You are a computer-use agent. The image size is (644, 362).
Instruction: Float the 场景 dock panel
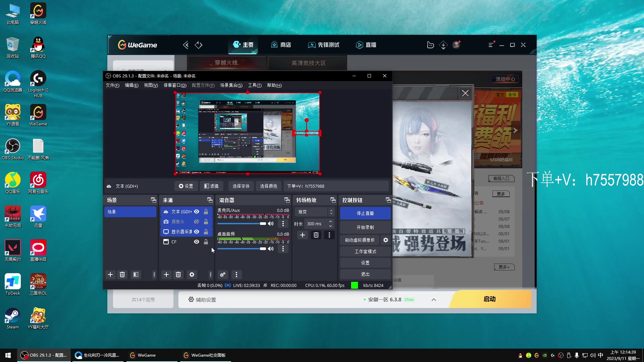pyautogui.click(x=154, y=200)
